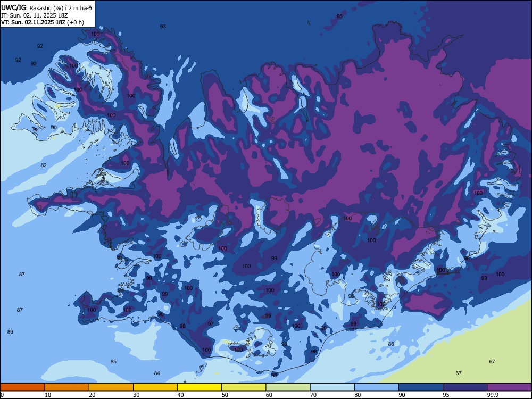Click the title 'UWC/IG: Rakastig (%) í 2 m hæð'
The image size is (532, 399).
[x=46, y=7]
